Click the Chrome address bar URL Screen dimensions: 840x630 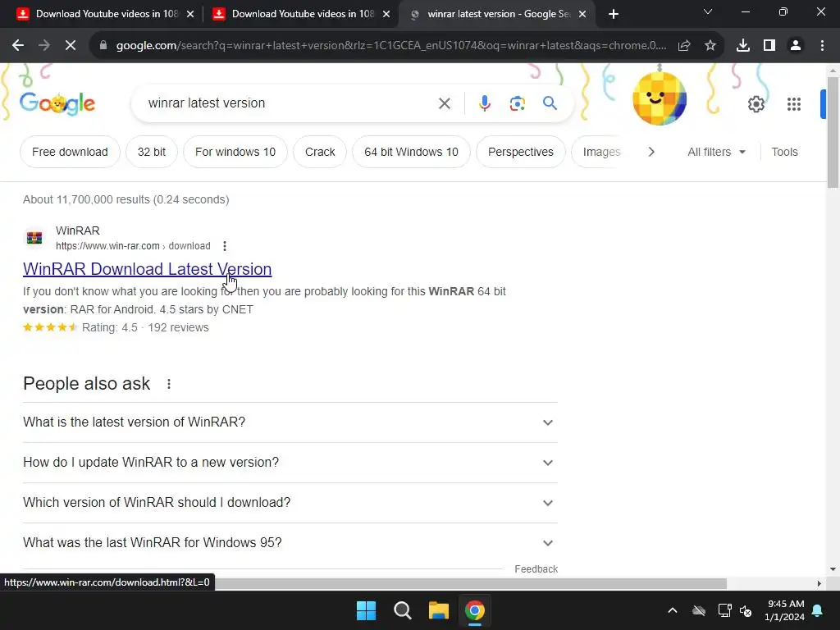pos(391,46)
